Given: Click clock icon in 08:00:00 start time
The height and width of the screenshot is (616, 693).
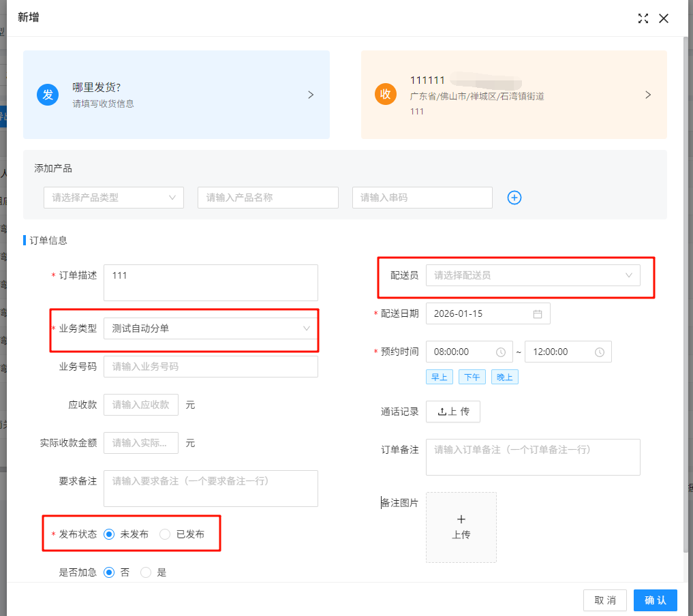Looking at the screenshot, I should tap(501, 352).
